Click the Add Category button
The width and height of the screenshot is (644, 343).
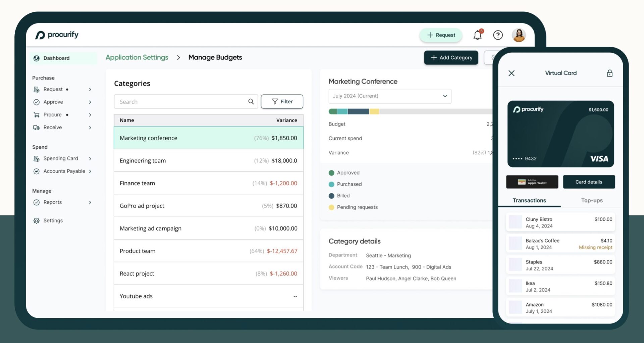coord(451,57)
